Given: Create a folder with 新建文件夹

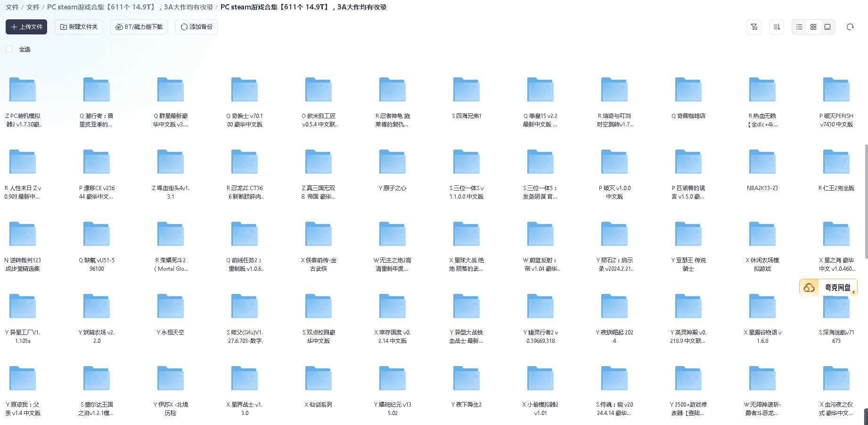Looking at the screenshot, I should coord(79,27).
